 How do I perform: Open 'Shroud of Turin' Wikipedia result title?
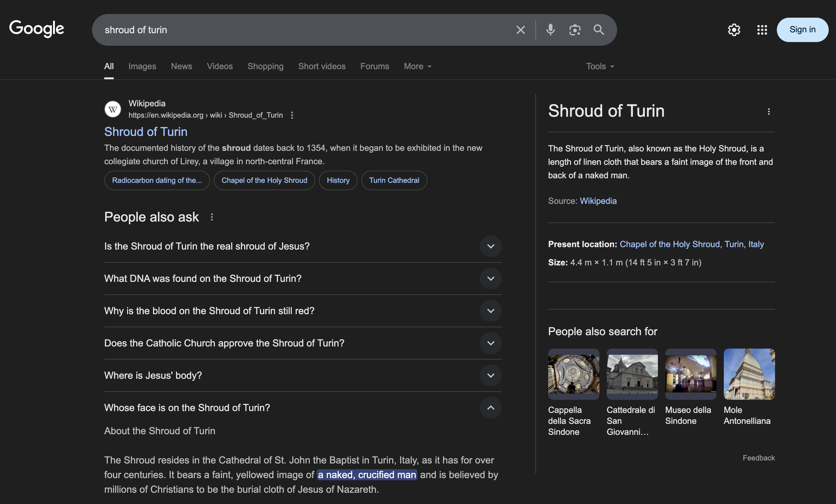[x=145, y=132]
